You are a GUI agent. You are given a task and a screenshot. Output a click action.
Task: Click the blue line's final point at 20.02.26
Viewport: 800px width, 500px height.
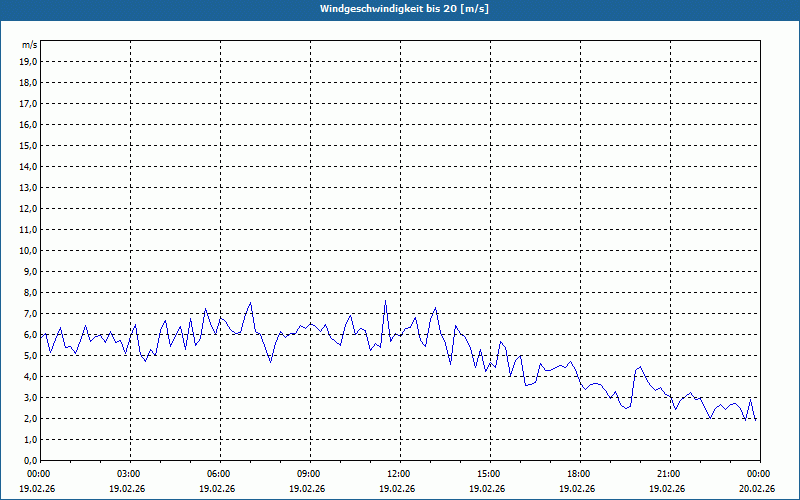756,419
